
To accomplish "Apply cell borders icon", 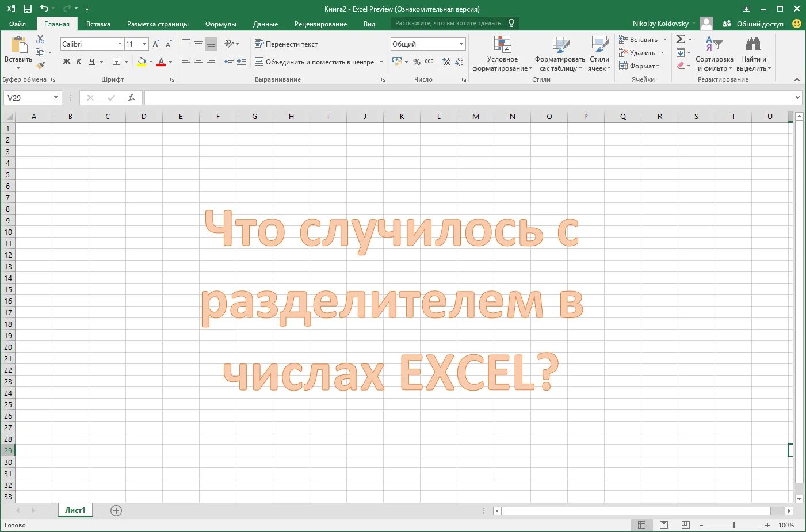I will coord(117,62).
